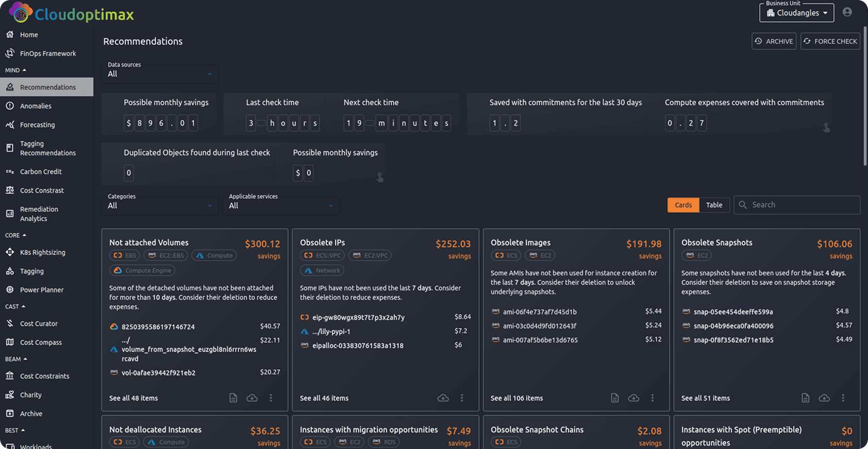Image resolution: width=868 pixels, height=449 pixels.
Task: Click the Tagging Recommendations icon
Action: click(x=10, y=148)
